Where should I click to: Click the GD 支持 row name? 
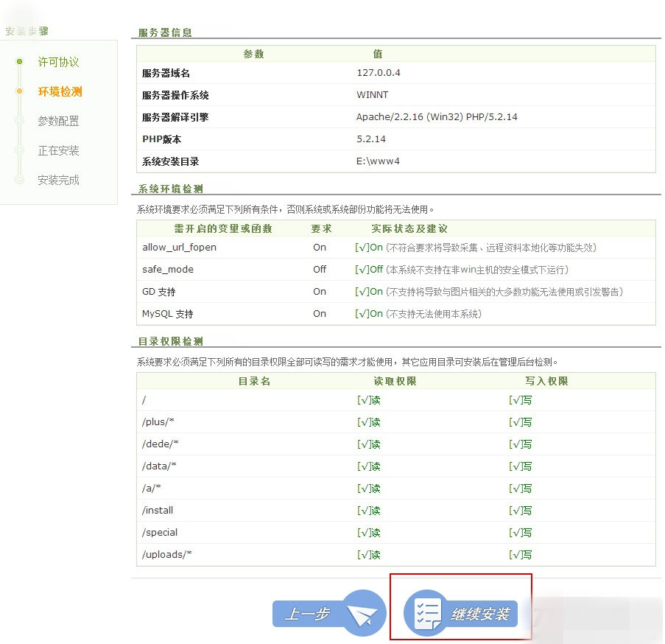[159, 292]
